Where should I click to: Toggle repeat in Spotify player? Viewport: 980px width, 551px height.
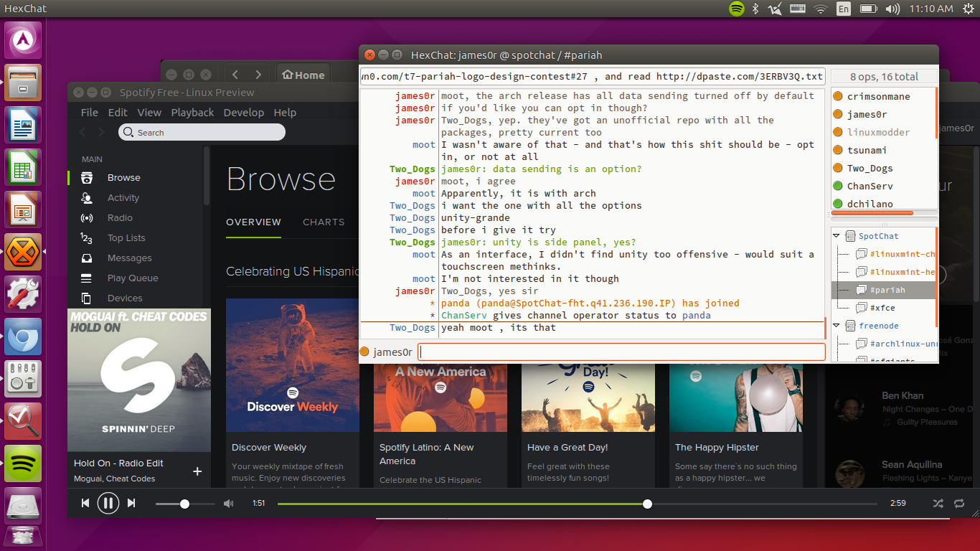tap(958, 504)
